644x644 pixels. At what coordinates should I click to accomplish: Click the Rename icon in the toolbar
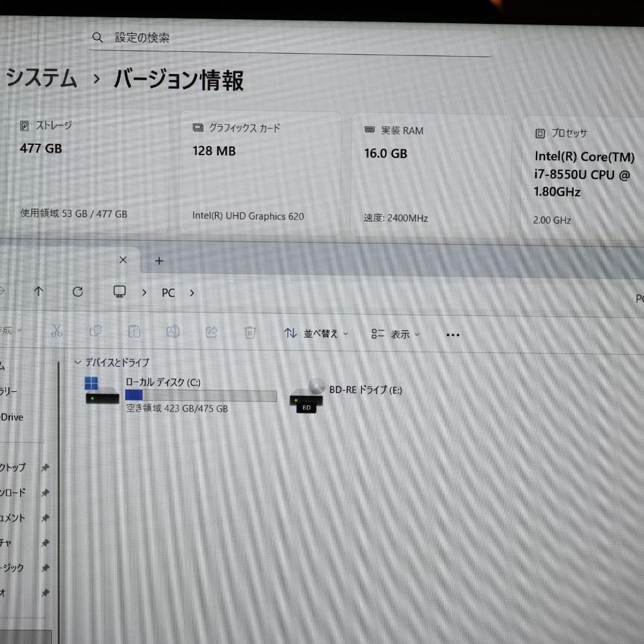(172, 332)
